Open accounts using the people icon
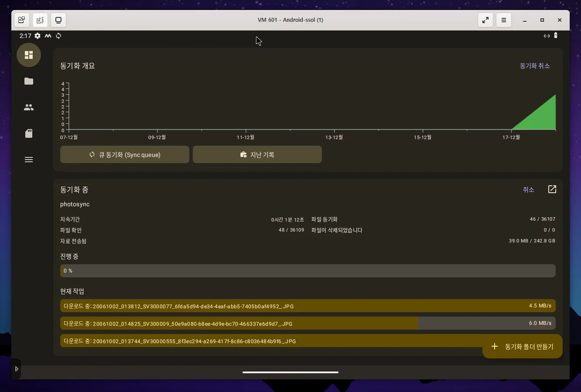This screenshot has height=392, width=581. (28, 107)
